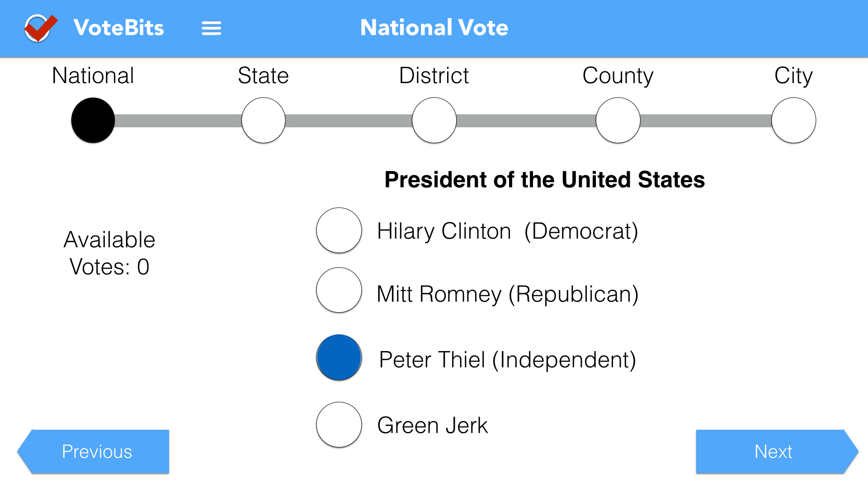Select Hilary Clinton radio button

click(339, 230)
